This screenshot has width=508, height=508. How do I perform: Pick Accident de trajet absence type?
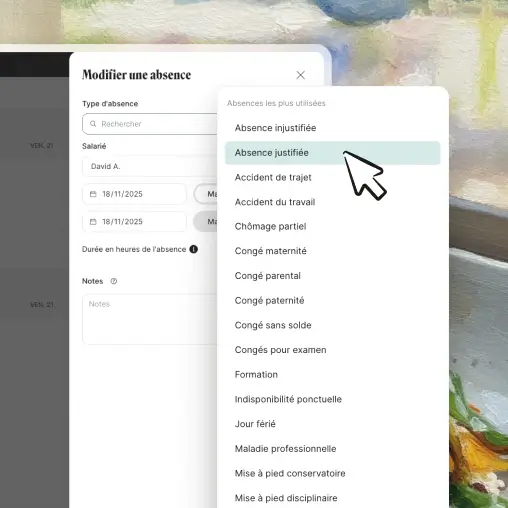[332, 177]
